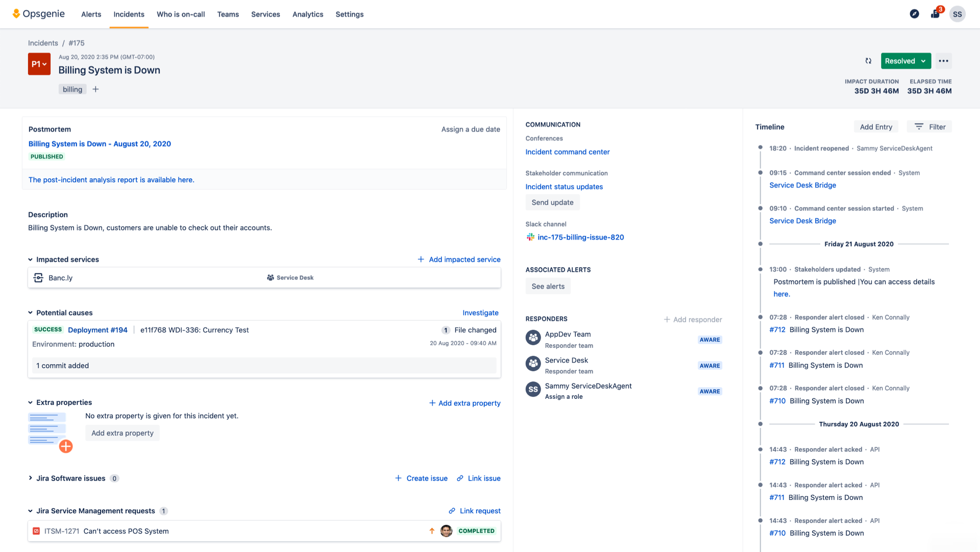Click the Add extra property button

pos(122,433)
